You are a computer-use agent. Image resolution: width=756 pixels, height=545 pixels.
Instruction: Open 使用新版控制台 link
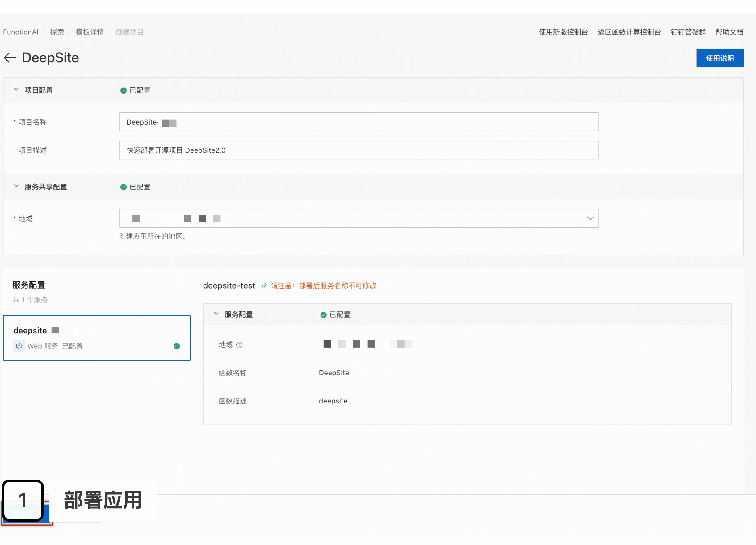pyautogui.click(x=563, y=32)
